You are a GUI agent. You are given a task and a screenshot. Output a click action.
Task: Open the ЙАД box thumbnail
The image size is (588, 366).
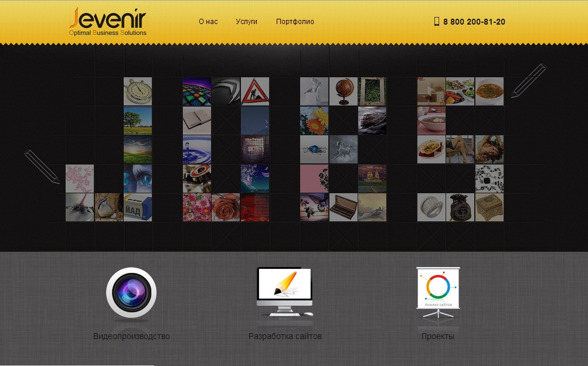click(138, 207)
